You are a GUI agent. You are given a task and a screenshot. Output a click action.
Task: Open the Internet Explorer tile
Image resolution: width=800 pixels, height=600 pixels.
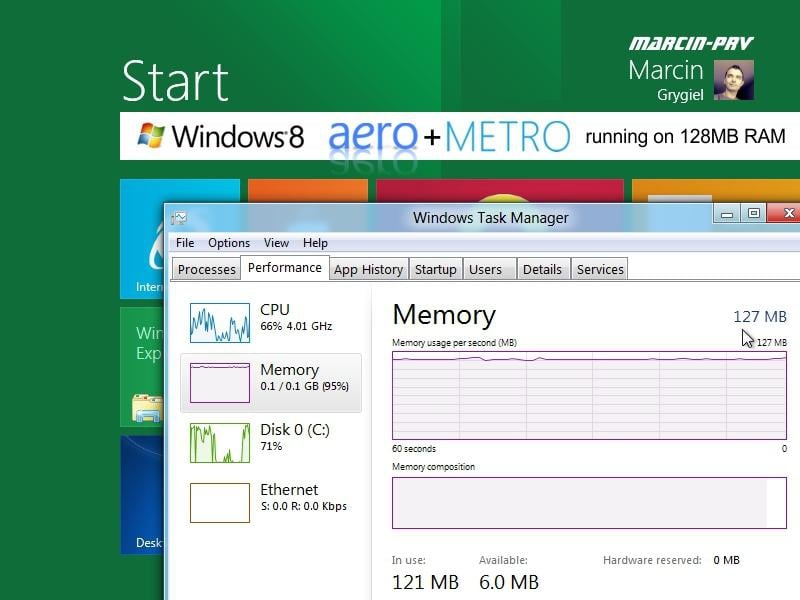(142, 238)
